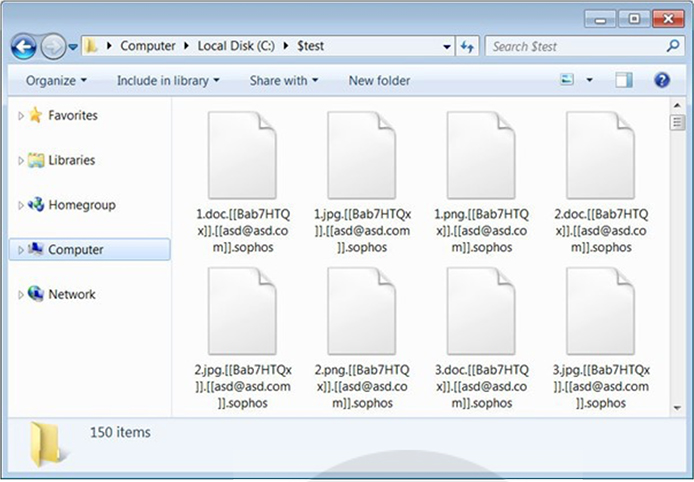Open the Organize menu
The image size is (694, 482).
56,81
